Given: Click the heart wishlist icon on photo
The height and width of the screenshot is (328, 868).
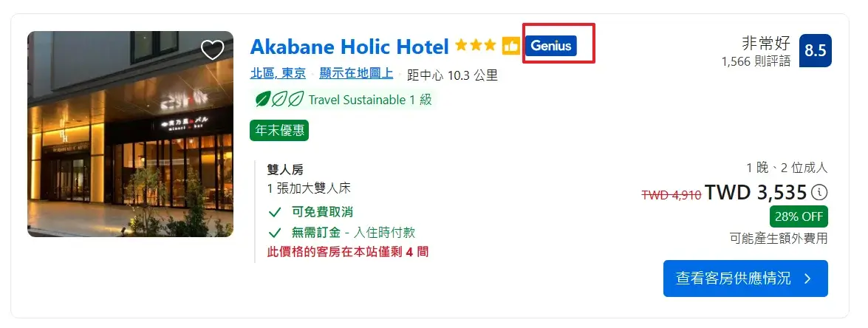Looking at the screenshot, I should click(212, 49).
